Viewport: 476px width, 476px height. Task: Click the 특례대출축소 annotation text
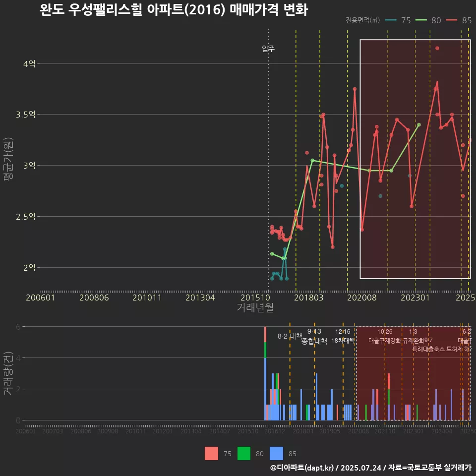pos(428,349)
